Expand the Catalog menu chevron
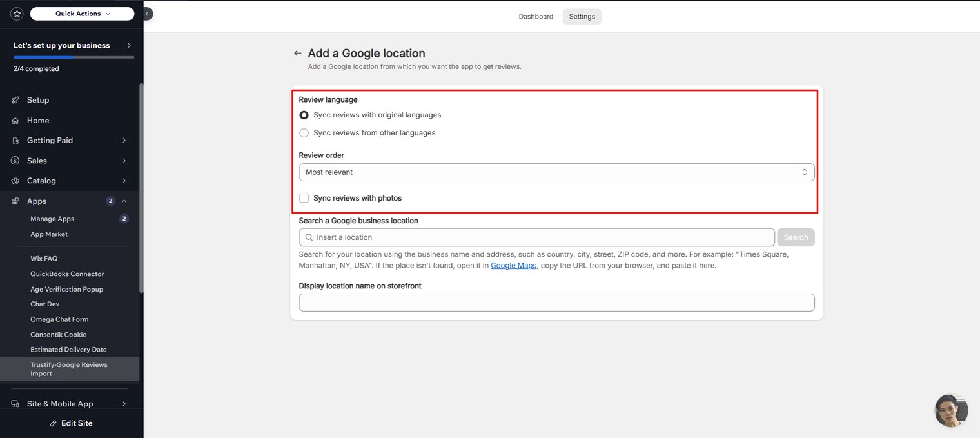This screenshot has height=438, width=980. pyautogui.click(x=124, y=181)
